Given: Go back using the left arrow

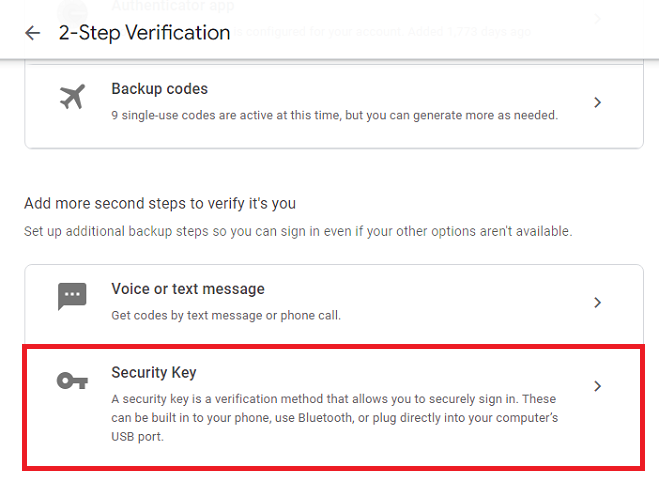Looking at the screenshot, I should [33, 33].
